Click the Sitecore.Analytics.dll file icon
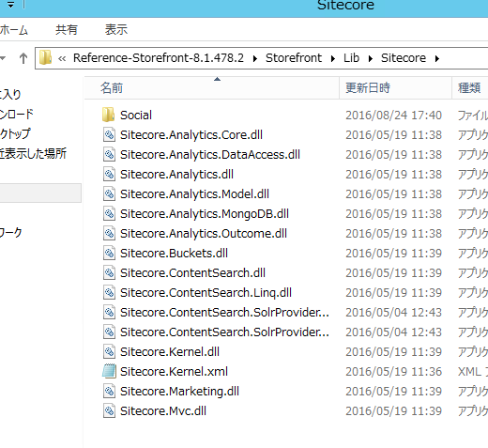Image resolution: width=488 pixels, height=448 pixels. point(109,175)
